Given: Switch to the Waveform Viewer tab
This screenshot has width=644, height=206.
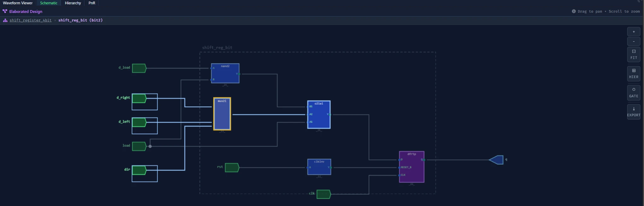Looking at the screenshot, I should [18, 3].
